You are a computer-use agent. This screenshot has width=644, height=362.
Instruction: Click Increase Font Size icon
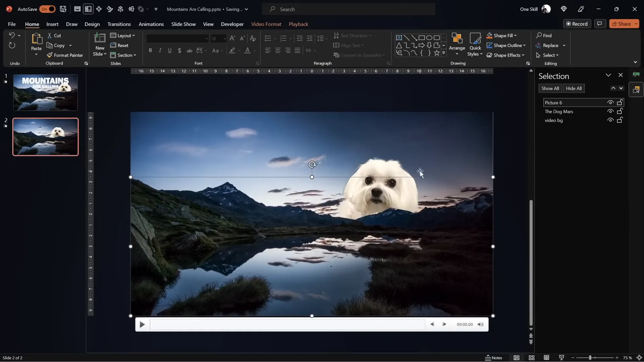(x=232, y=38)
